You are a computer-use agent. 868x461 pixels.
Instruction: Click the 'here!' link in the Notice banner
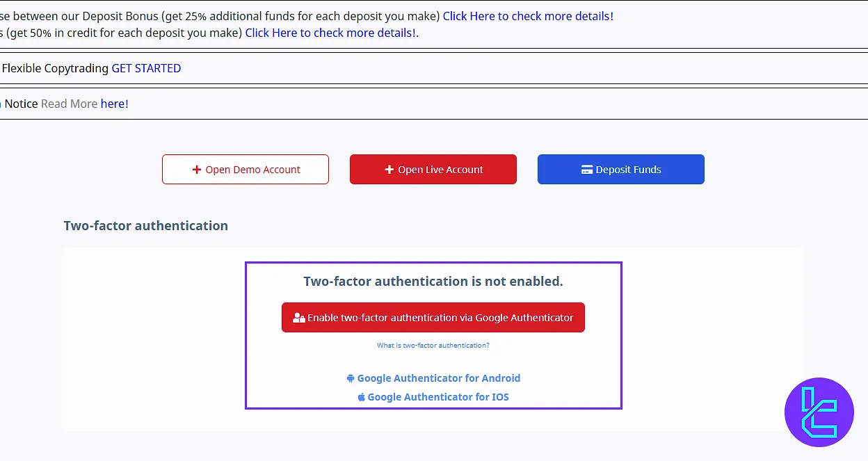(x=115, y=104)
